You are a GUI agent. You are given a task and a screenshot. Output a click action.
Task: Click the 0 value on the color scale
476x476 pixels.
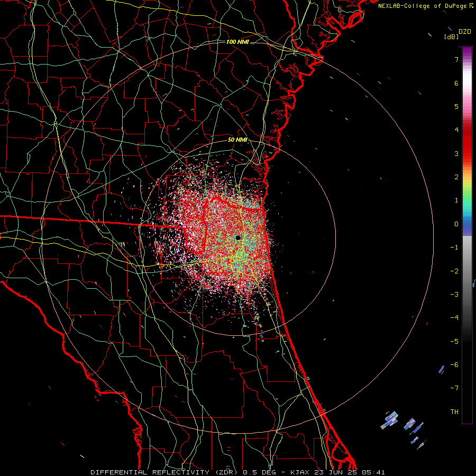pyautogui.click(x=456, y=224)
